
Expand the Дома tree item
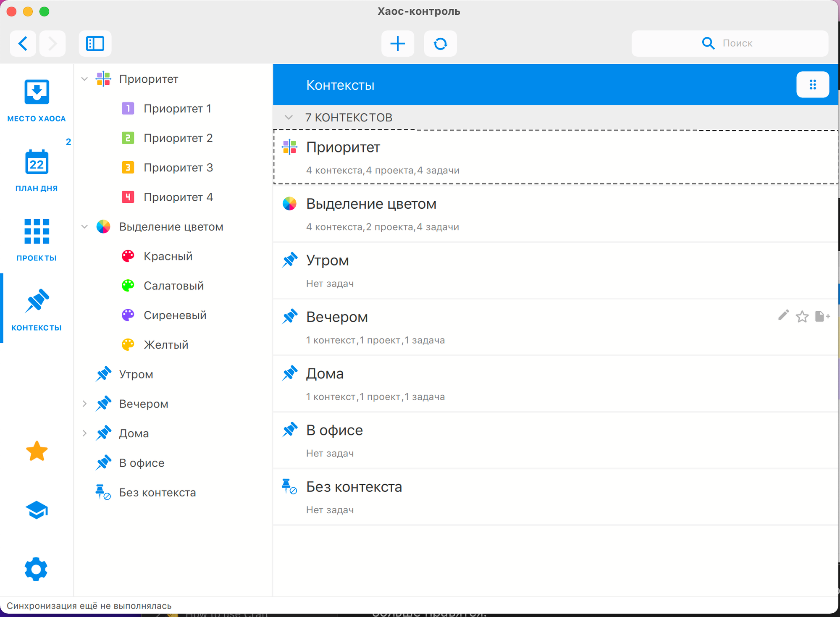pyautogui.click(x=85, y=433)
